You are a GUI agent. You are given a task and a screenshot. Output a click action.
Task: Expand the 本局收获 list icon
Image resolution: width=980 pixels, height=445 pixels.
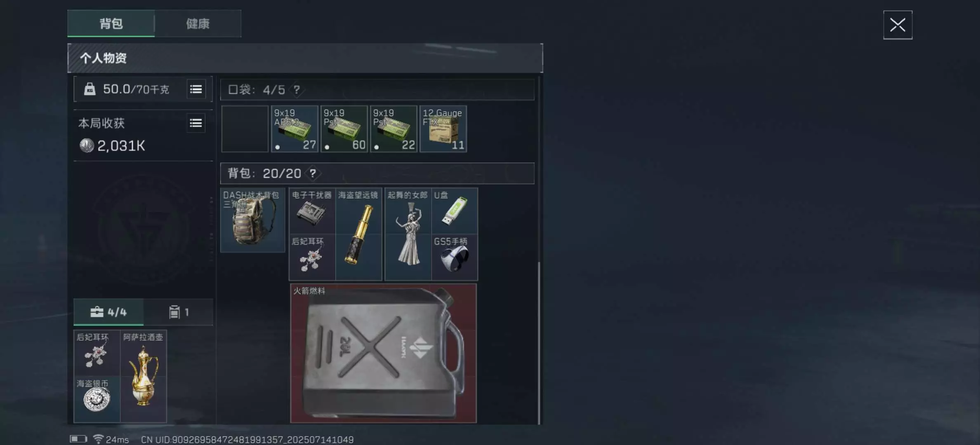coord(196,123)
